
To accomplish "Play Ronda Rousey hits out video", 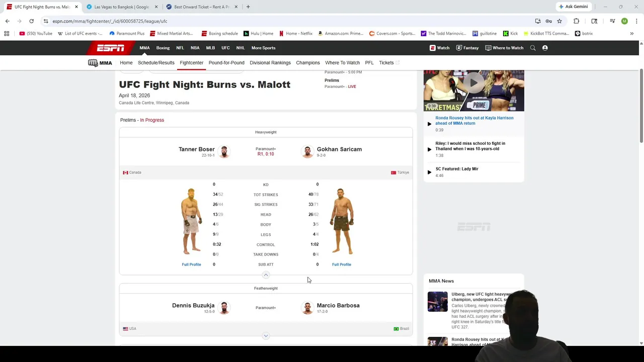I will click(474, 121).
